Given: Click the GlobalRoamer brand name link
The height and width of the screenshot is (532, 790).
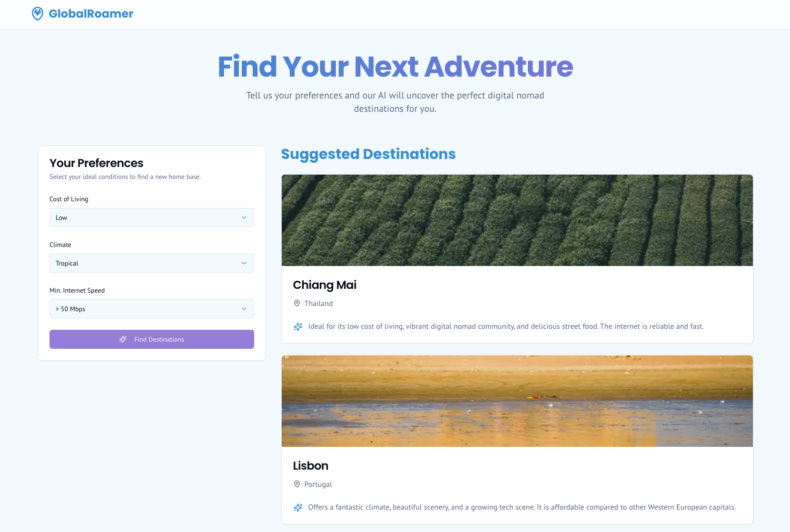Looking at the screenshot, I should pyautogui.click(x=91, y=13).
